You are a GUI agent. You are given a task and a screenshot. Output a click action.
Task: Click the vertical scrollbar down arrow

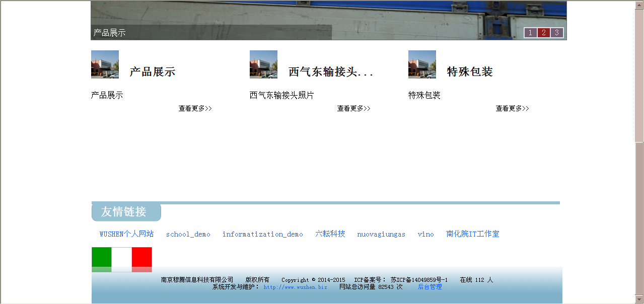click(639, 299)
